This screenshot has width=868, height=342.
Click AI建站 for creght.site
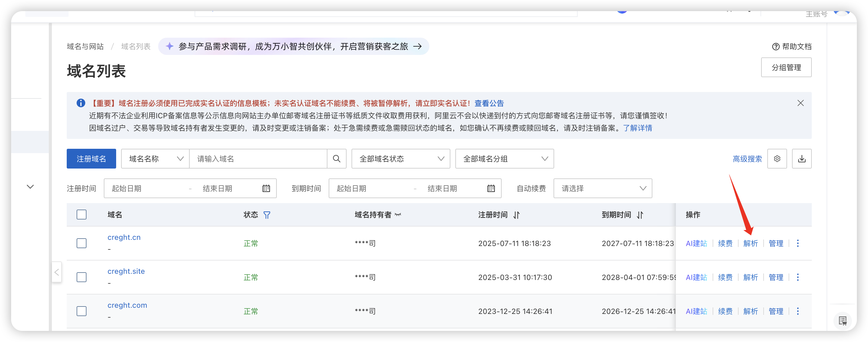pos(696,277)
